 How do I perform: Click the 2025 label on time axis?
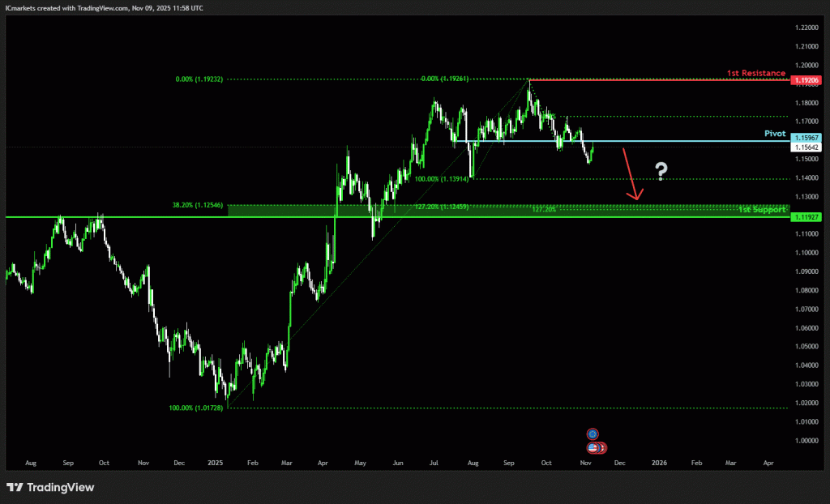214,463
